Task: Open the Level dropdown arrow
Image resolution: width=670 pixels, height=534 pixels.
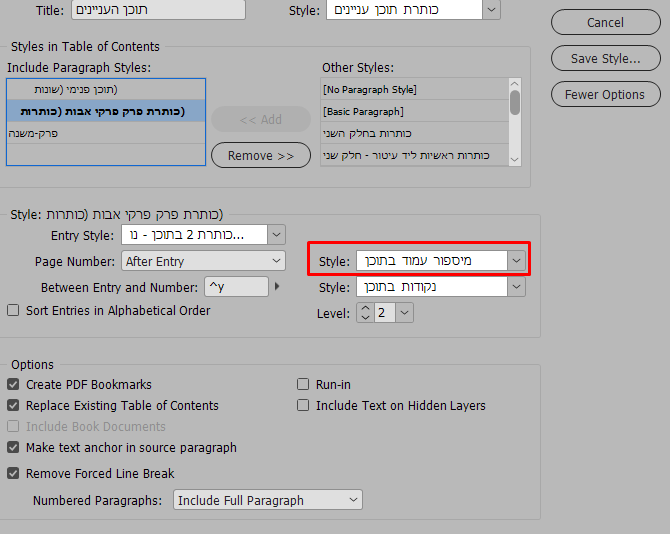Action: [404, 313]
